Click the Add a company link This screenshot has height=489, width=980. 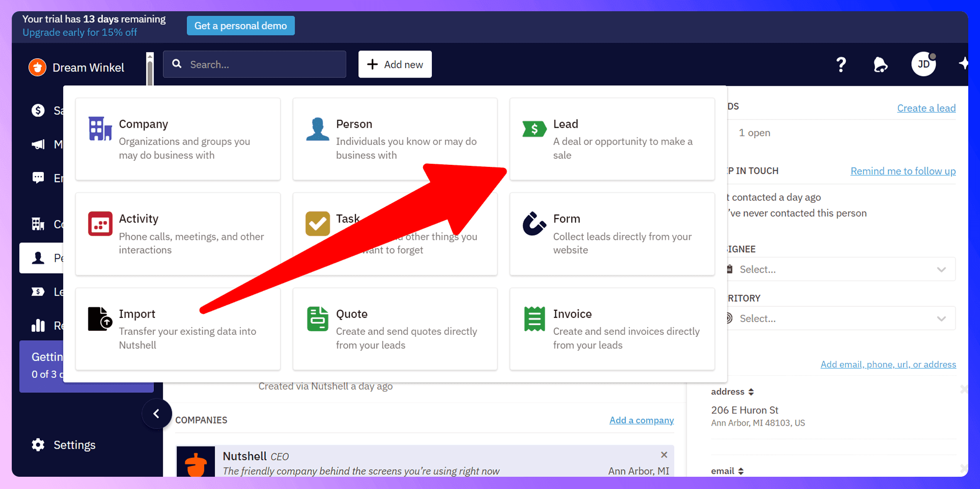(642, 420)
